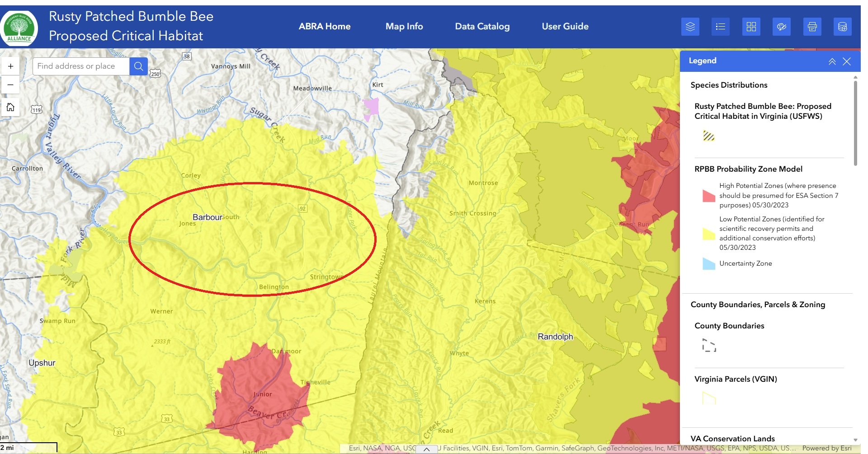Click the Route 38 highway shield
The image size is (868, 454).
point(187,56)
